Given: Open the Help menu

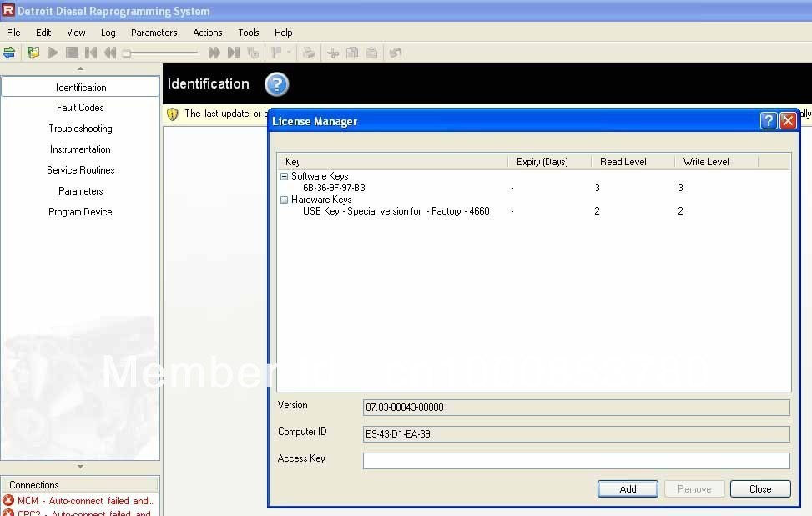Looking at the screenshot, I should (x=283, y=33).
